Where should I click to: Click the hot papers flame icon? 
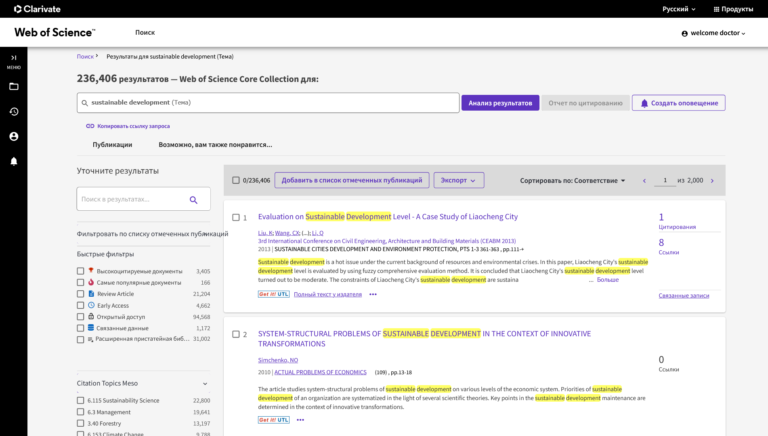click(x=91, y=282)
